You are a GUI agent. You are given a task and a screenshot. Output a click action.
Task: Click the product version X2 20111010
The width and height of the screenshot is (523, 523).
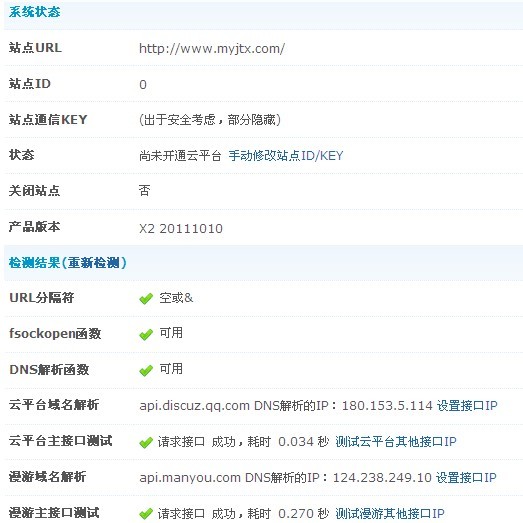click(181, 229)
